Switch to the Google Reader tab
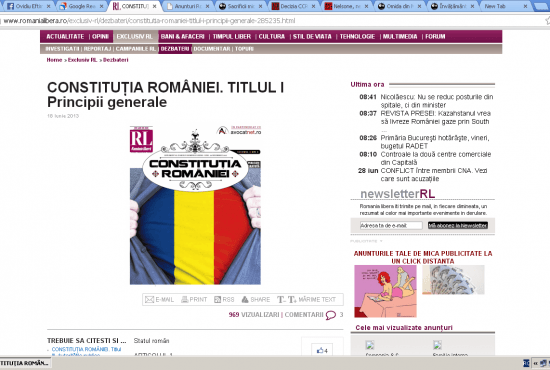Viewport: 550px width, 370px height. click(82, 6)
